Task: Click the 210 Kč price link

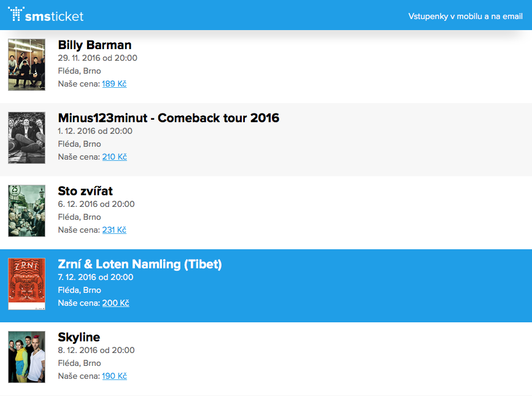Action: [x=114, y=157]
